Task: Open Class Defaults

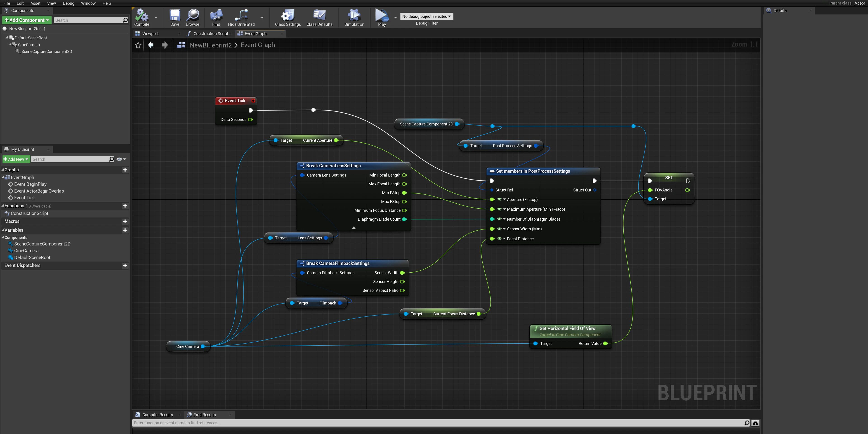Action: pyautogui.click(x=319, y=18)
